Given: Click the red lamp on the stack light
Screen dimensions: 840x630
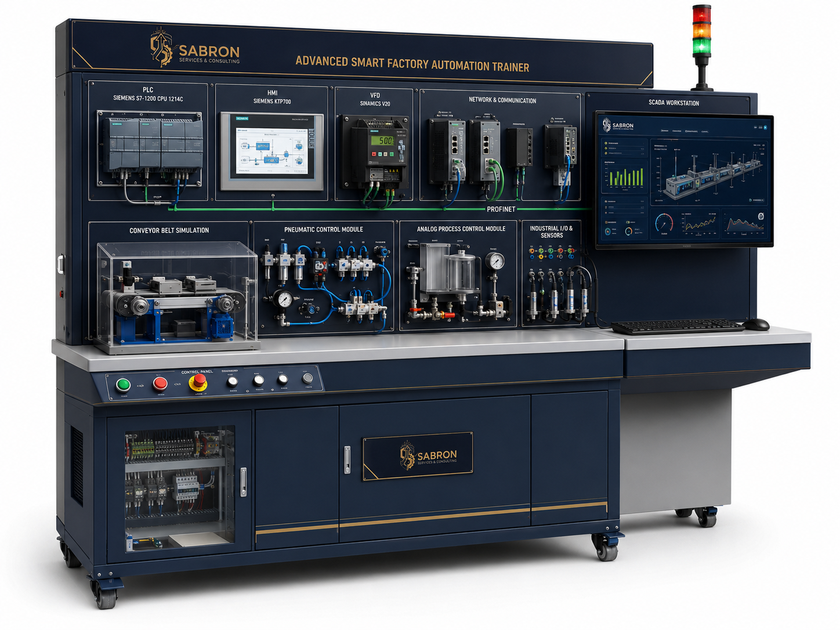Looking at the screenshot, I should click(x=701, y=14).
